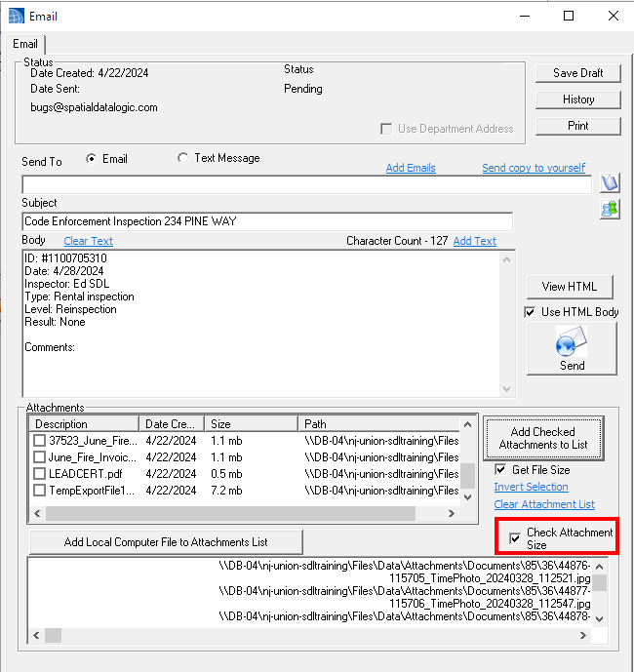Click the 7.2 mb size cell
Viewport: 634px width, 672px height.
coord(226,491)
